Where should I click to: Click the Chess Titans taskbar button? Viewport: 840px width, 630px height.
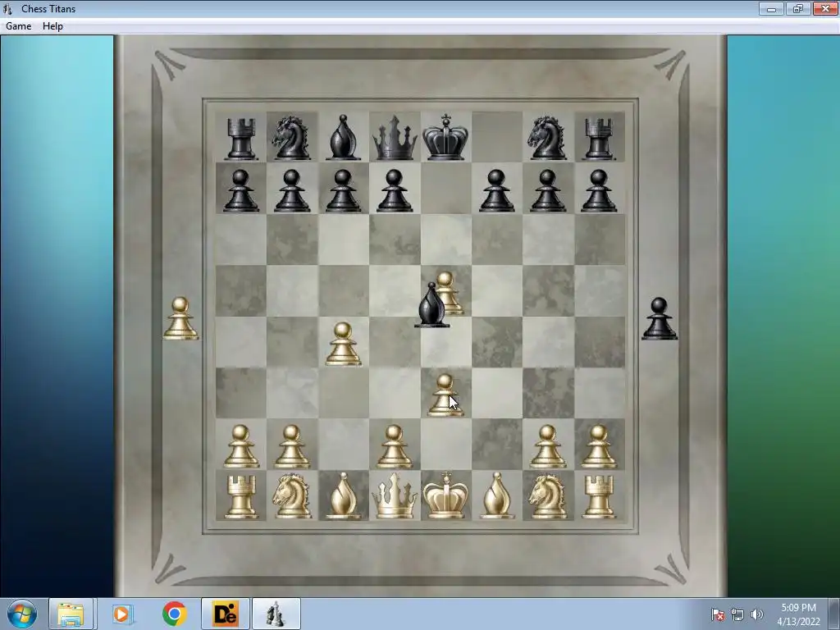[276, 614]
